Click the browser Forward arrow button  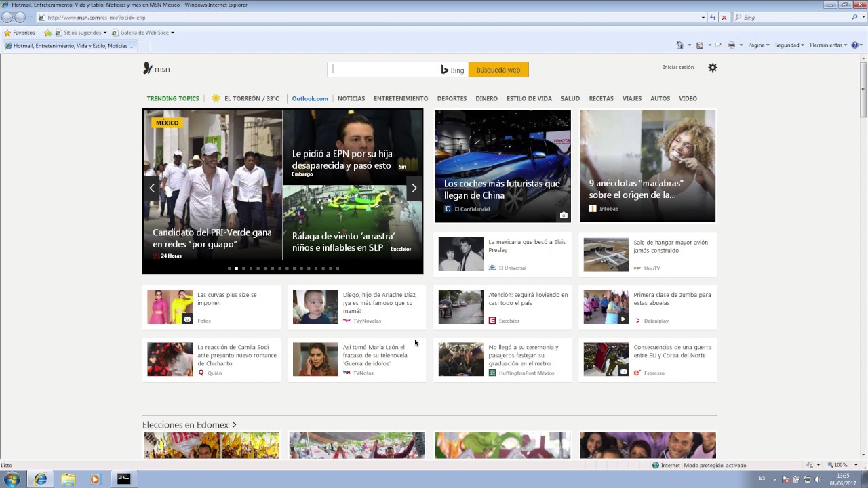[x=20, y=17]
